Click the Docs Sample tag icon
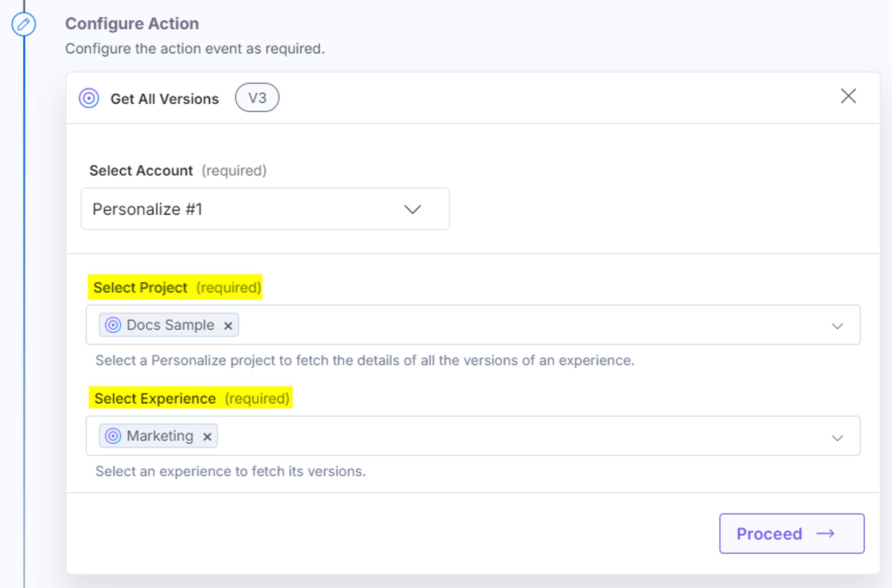892x588 pixels. (x=113, y=325)
